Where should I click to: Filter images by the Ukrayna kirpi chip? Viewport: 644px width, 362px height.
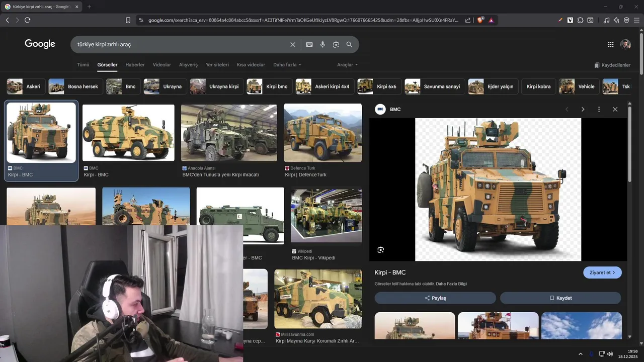coord(217,86)
